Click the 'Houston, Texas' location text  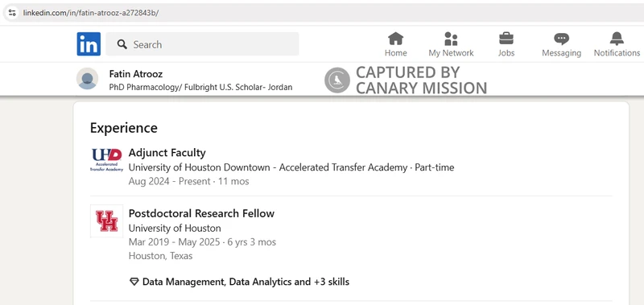click(x=160, y=256)
